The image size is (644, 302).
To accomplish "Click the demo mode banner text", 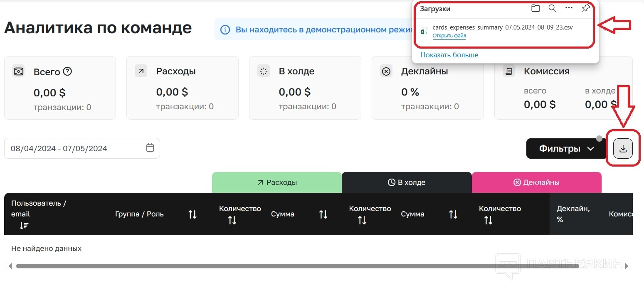I will pyautogui.click(x=323, y=30).
